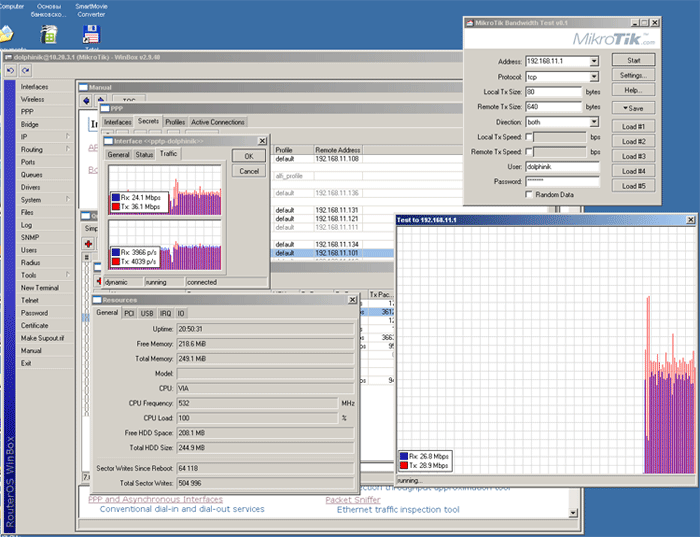Open PPP and Asynchronous Interfaces link
The height and width of the screenshot is (537, 700).
point(155,499)
